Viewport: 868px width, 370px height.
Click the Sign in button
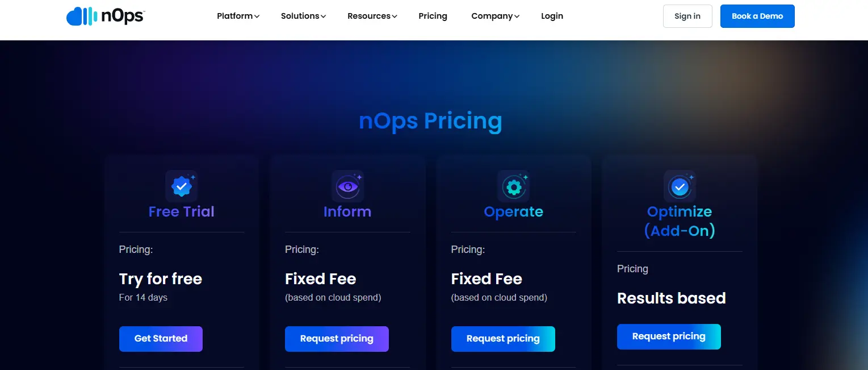[687, 16]
